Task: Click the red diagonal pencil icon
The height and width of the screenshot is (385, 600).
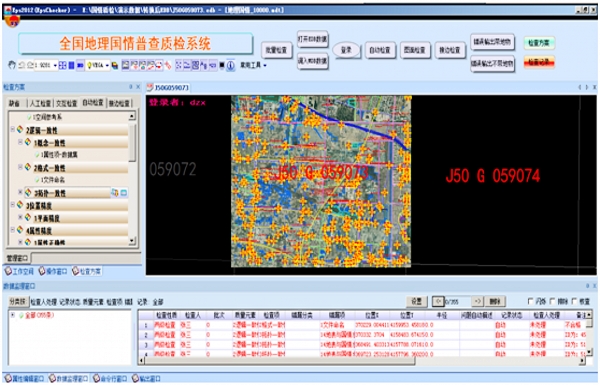Action: pos(168,65)
